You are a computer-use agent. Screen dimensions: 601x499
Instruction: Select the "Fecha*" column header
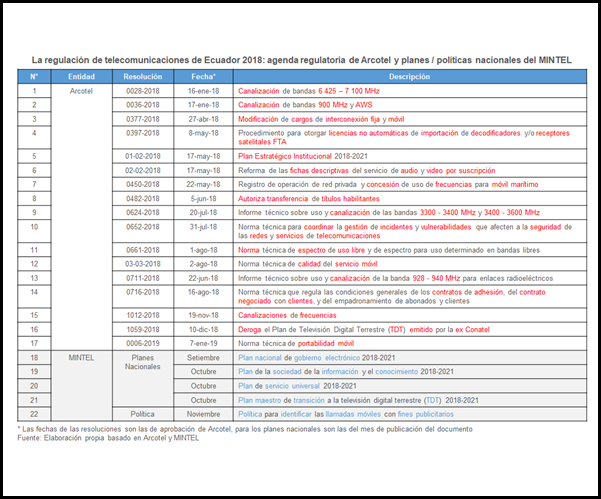click(x=203, y=76)
